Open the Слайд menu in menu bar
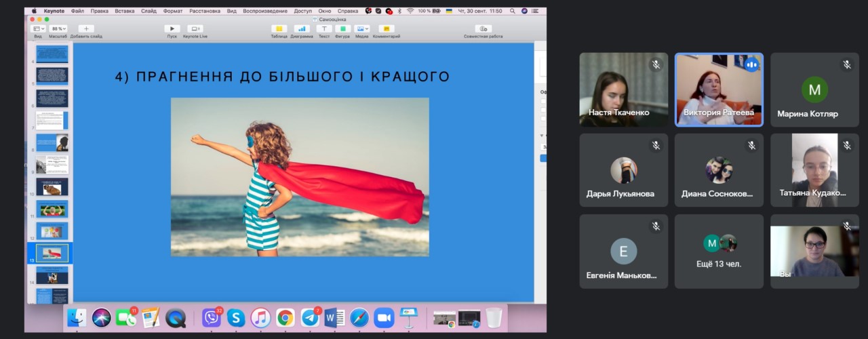868x339 pixels. (x=149, y=12)
